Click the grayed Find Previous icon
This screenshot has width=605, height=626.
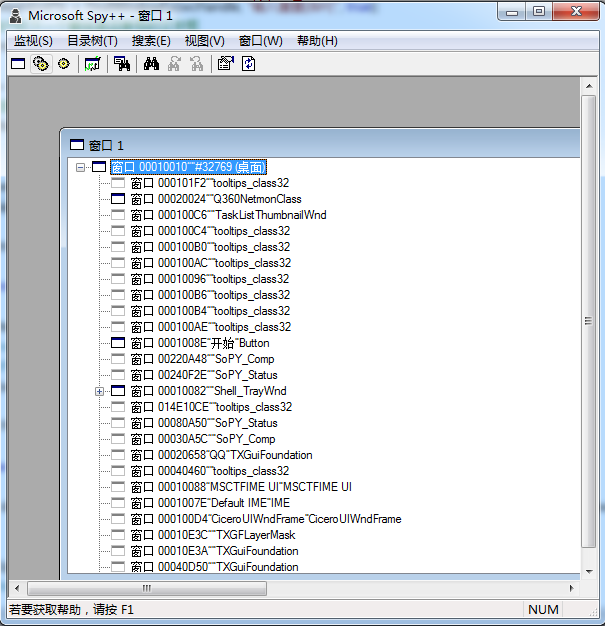pos(196,64)
